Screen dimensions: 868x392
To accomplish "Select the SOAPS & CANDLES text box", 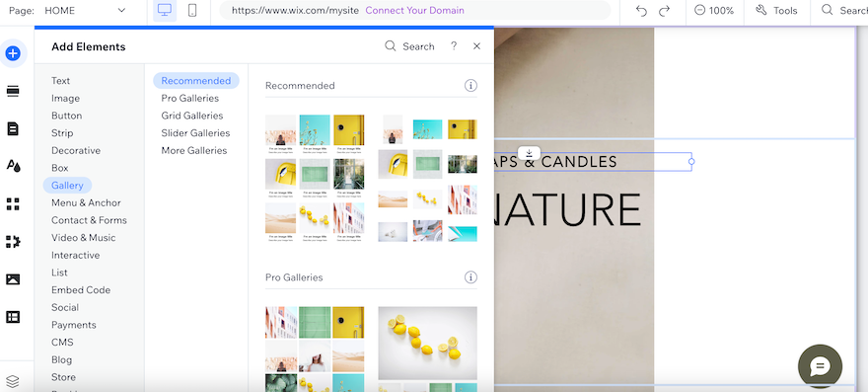I will tap(593, 162).
